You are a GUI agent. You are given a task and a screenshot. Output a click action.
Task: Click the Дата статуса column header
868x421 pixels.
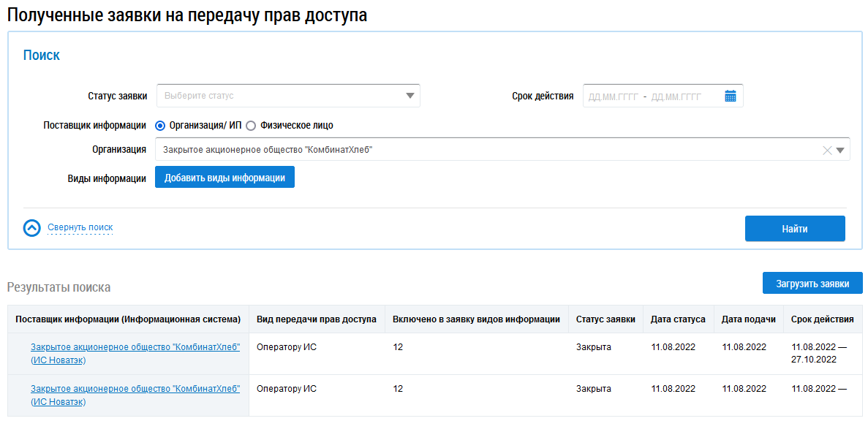pos(678,319)
